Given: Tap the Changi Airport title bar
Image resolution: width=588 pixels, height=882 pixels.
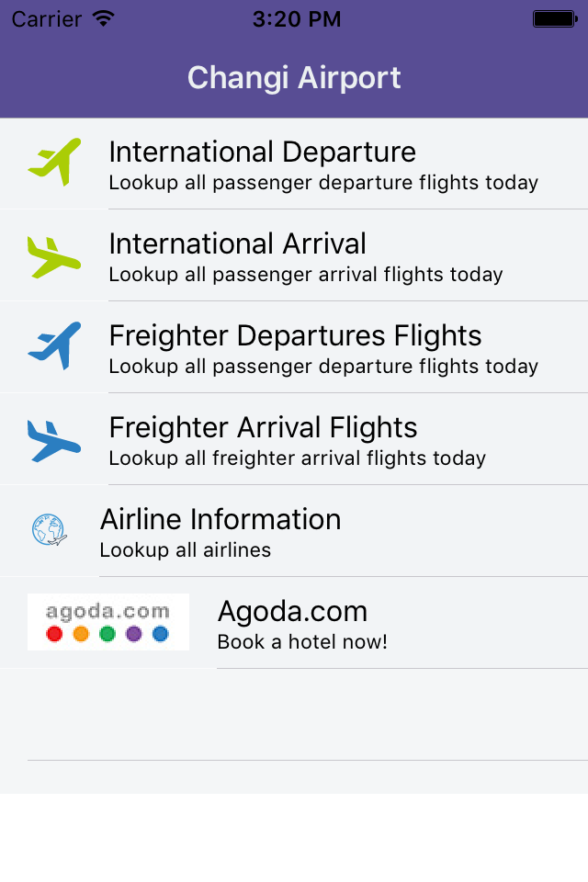Looking at the screenshot, I should pos(294,78).
